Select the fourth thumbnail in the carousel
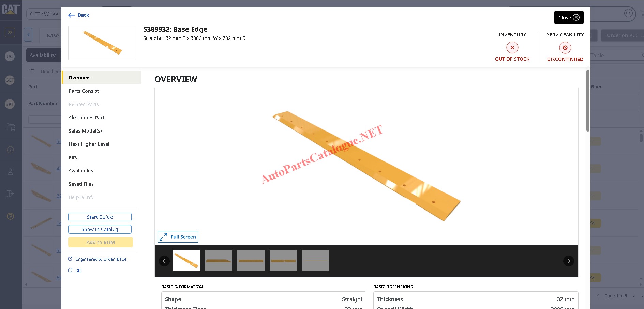Viewport: 644px width, 309px height. (x=283, y=261)
